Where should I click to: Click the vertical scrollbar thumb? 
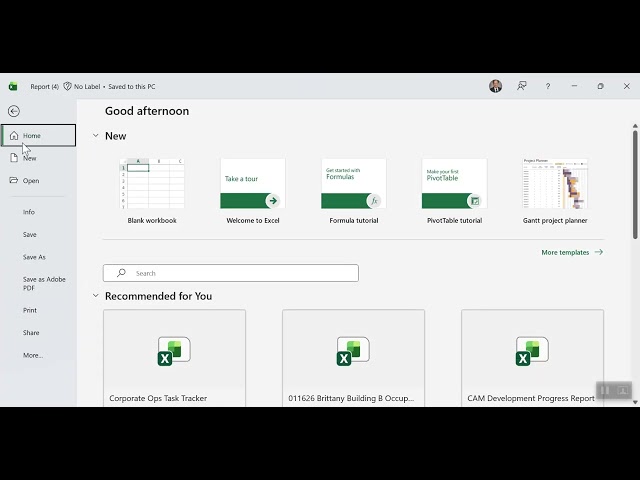click(635, 184)
